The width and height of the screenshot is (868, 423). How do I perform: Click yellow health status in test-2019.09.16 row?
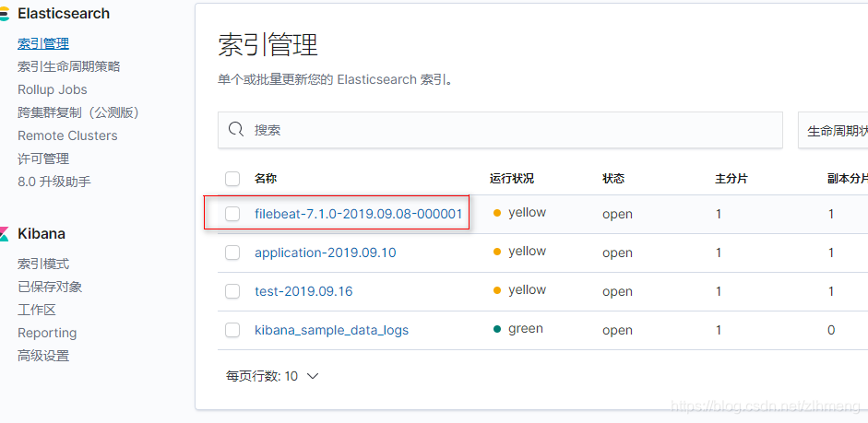tap(519, 290)
